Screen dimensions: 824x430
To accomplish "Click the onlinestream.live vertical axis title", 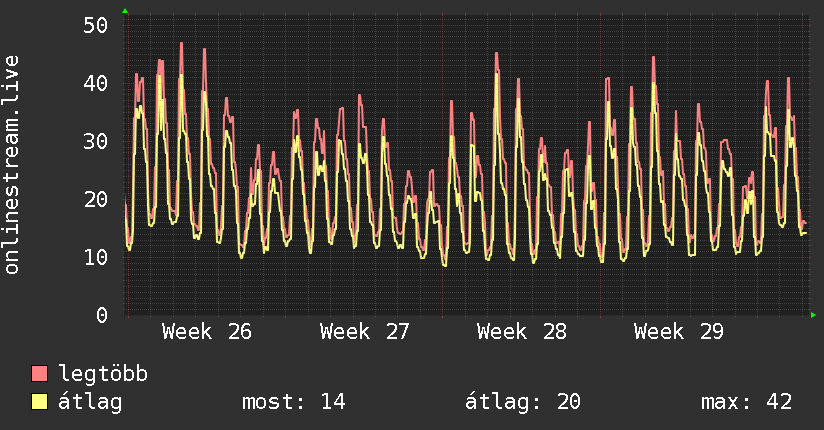I will click(x=11, y=165).
